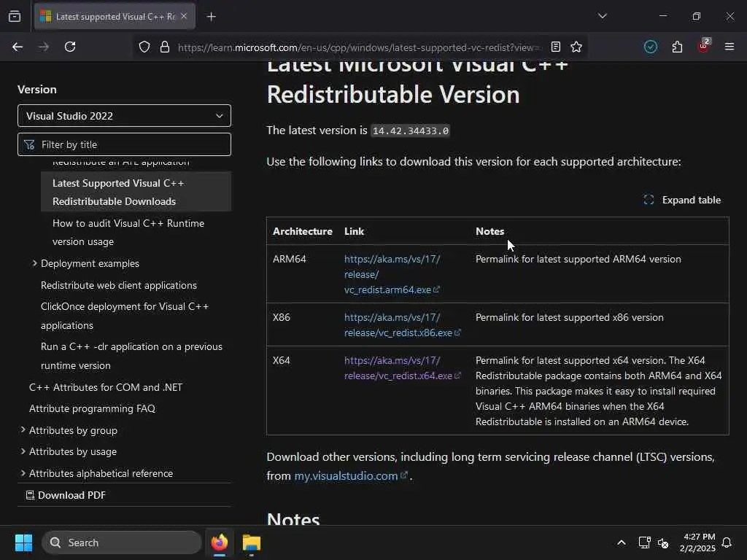Viewport: 747px width, 560px height.
Task: Click the Download PDF button
Action: click(x=66, y=495)
